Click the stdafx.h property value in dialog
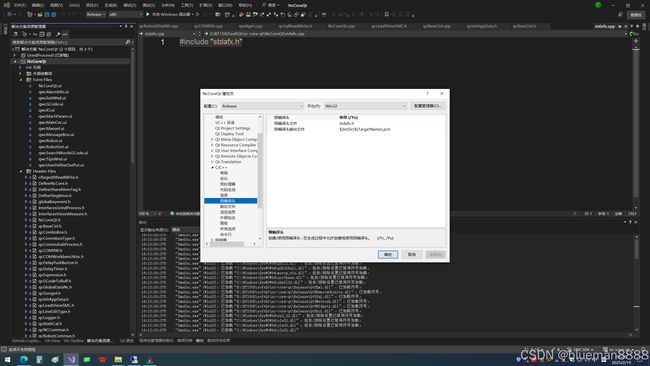The height and width of the screenshot is (366, 650). pyautogui.click(x=347, y=124)
